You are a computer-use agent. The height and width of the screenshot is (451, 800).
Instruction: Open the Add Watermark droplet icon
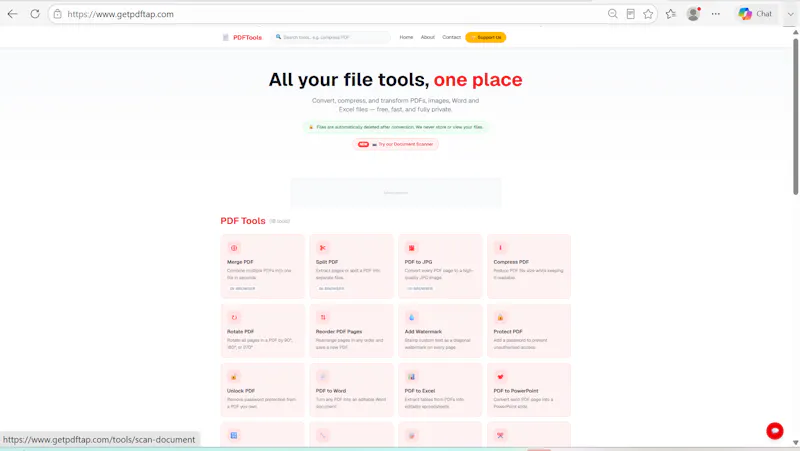tap(411, 317)
